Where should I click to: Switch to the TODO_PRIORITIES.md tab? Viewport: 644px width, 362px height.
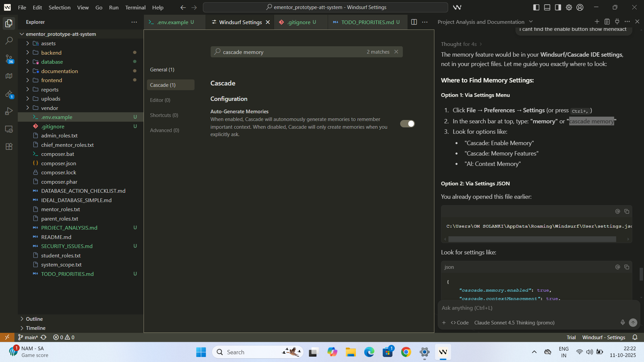click(367, 22)
